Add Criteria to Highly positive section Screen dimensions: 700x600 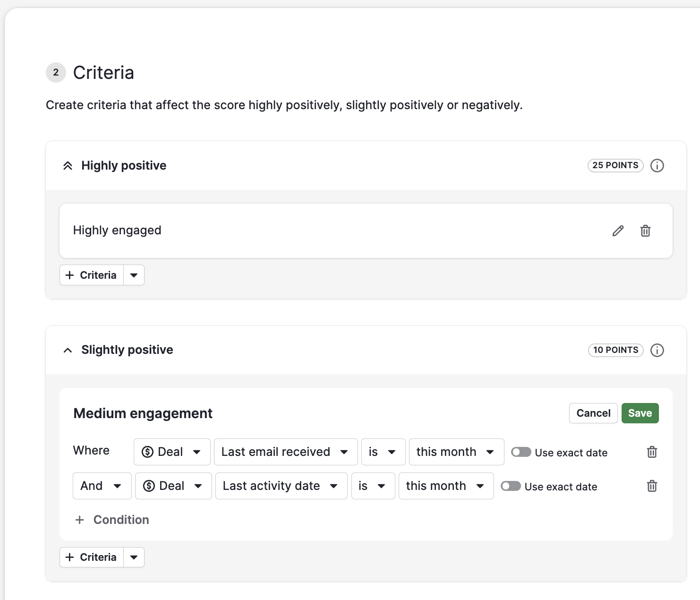[x=92, y=275]
